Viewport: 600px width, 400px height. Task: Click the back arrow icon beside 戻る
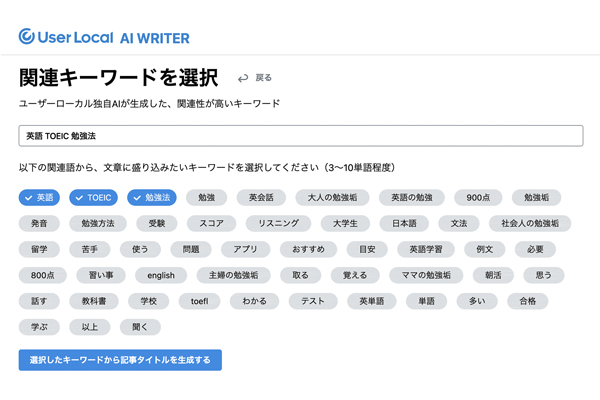pyautogui.click(x=243, y=77)
